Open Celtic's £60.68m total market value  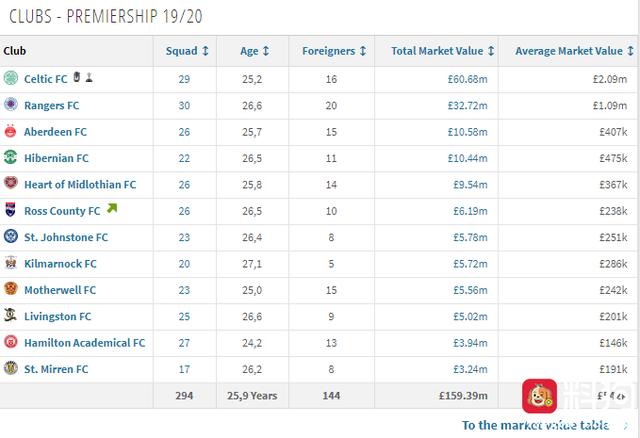(467, 79)
